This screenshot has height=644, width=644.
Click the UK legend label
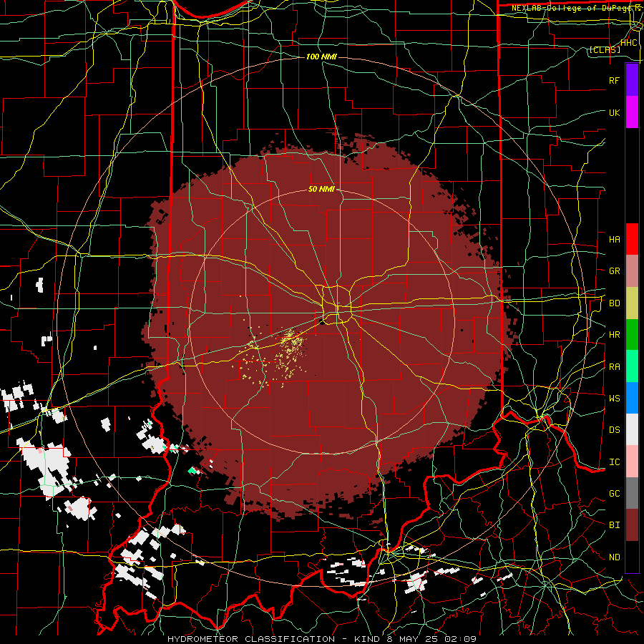[615, 112]
